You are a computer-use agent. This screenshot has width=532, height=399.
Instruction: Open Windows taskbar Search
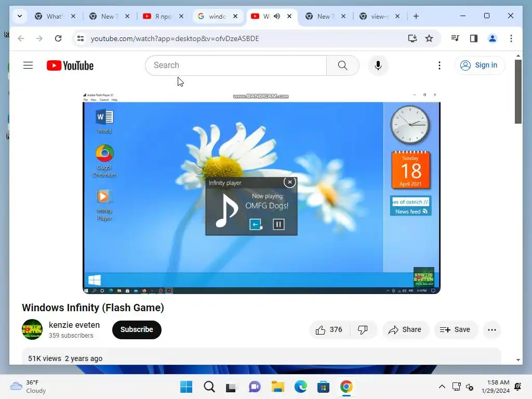(209, 387)
